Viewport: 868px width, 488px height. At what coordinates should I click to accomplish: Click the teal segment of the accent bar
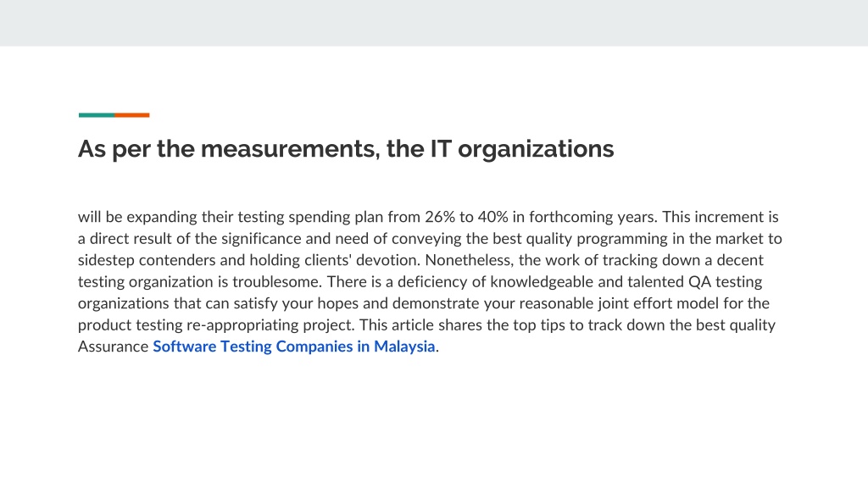[x=97, y=115]
